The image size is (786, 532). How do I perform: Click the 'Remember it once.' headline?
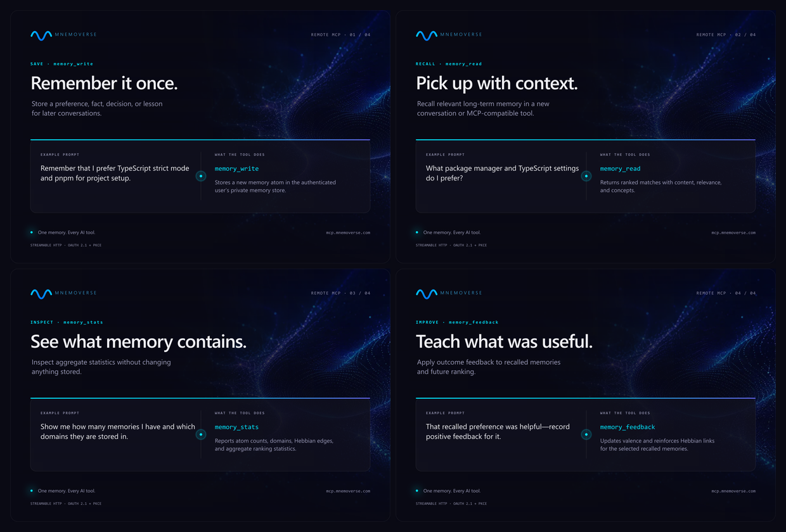[104, 83]
